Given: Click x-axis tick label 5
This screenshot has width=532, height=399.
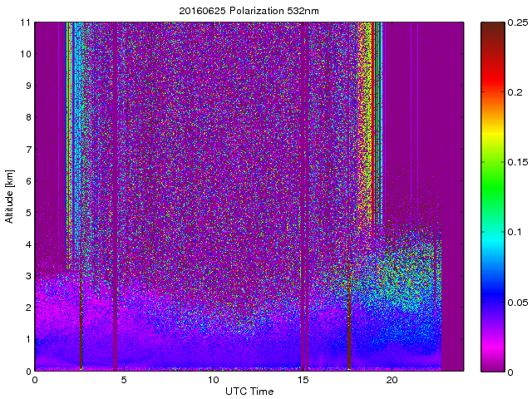Looking at the screenshot, I should (124, 380).
